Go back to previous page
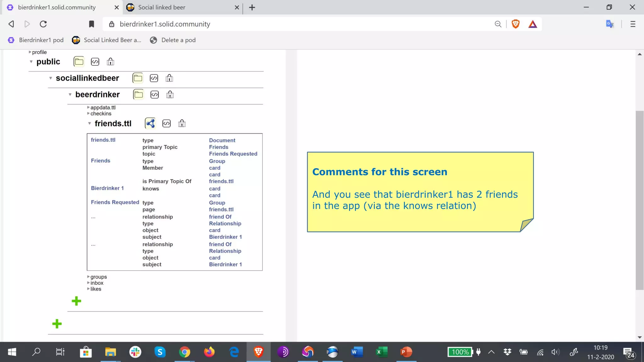The image size is (644, 362). point(11,24)
